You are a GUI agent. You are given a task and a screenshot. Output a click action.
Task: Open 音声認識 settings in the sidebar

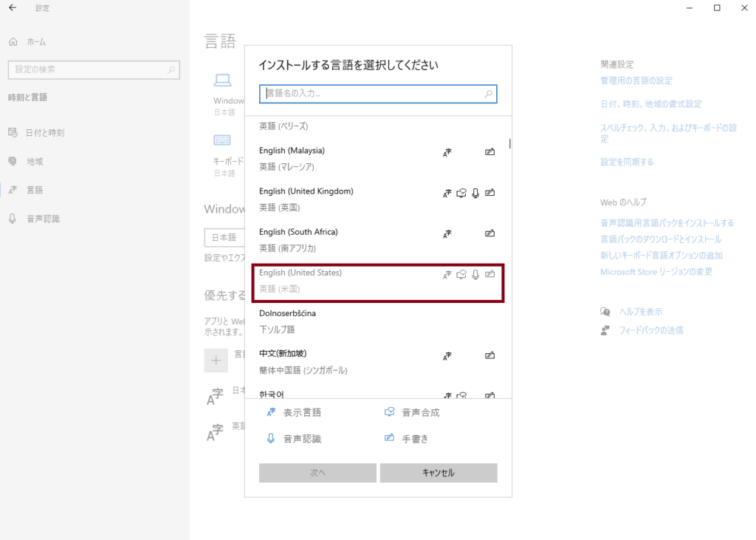[x=43, y=219]
